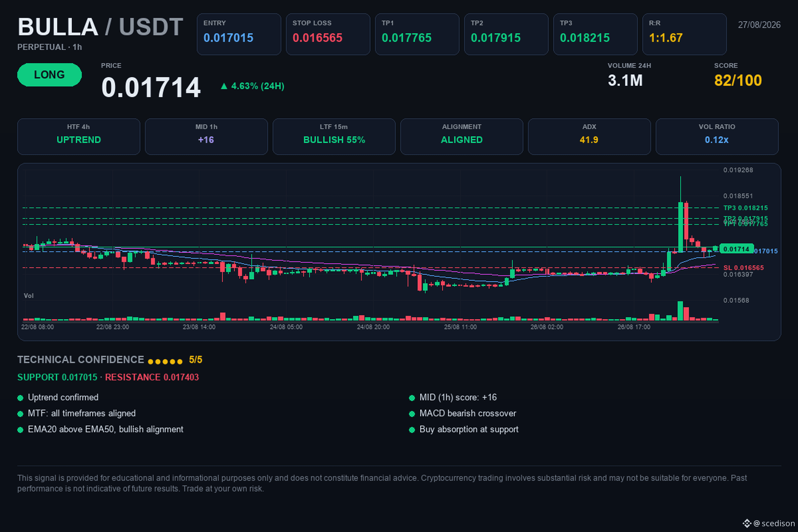The width and height of the screenshot is (798, 532).
Task: Click the TECHNICAL CONFIDENCE heading
Action: tap(81, 360)
